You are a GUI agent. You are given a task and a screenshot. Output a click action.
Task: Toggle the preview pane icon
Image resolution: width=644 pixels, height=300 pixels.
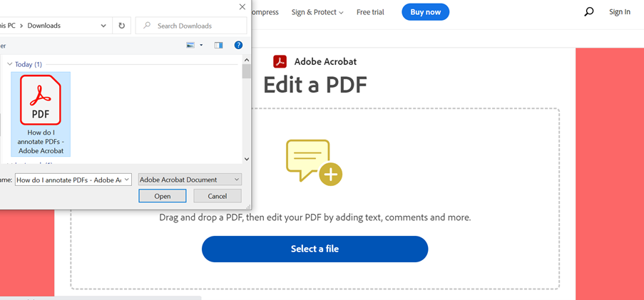click(x=218, y=45)
